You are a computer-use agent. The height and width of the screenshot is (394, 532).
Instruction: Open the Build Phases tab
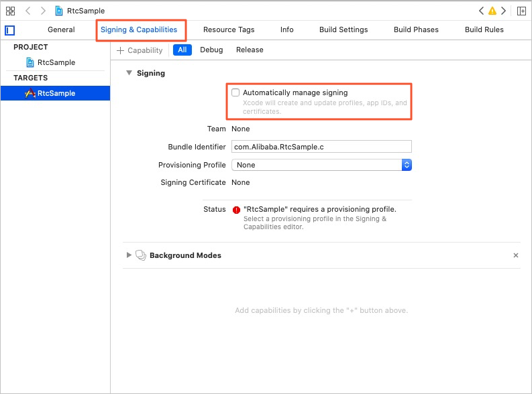[416, 29]
